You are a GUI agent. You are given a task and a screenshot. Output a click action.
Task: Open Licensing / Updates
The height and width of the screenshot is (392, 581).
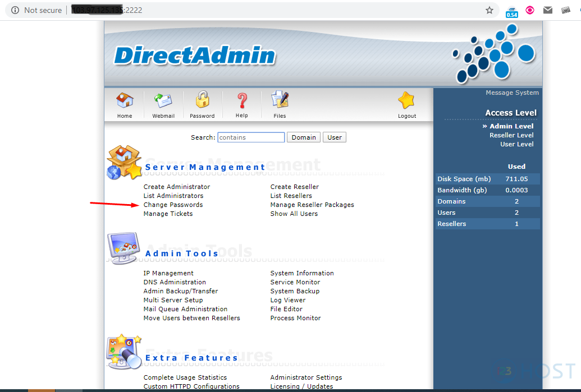[x=301, y=386]
